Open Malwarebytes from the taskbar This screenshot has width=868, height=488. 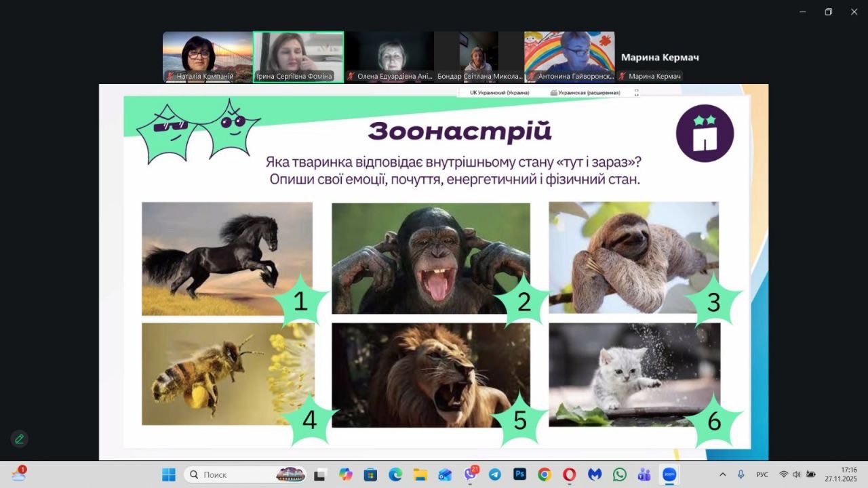[595, 474]
